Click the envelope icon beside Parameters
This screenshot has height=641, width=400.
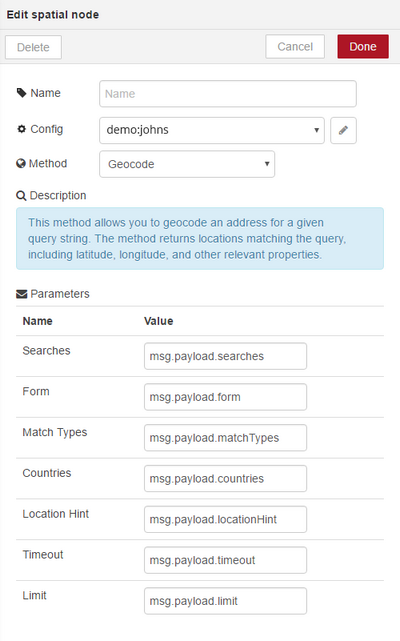21,294
